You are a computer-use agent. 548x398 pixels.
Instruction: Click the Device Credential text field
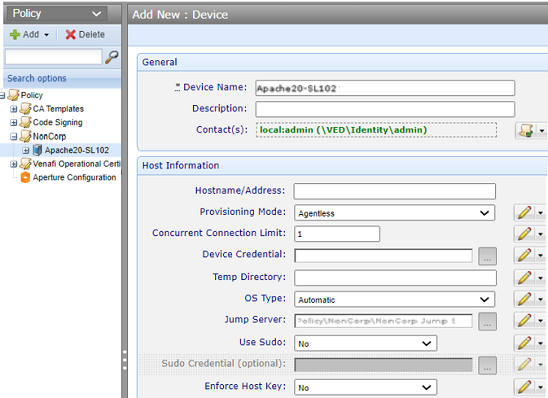coord(383,256)
